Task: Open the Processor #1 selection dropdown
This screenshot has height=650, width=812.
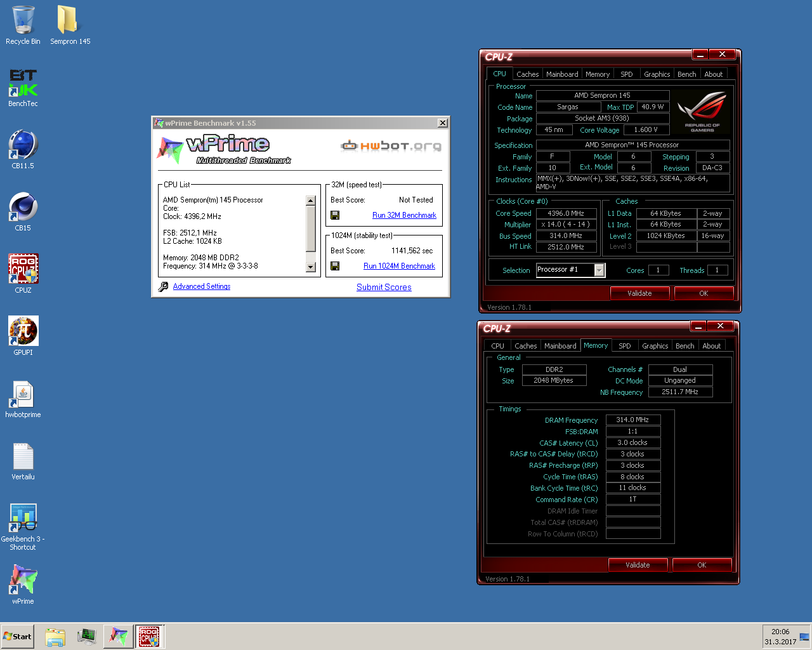Action: [x=599, y=270]
